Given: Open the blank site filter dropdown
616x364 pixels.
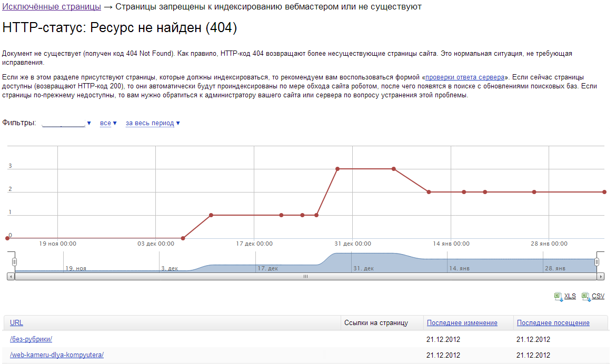Looking at the screenshot, I should pyautogui.click(x=66, y=123).
